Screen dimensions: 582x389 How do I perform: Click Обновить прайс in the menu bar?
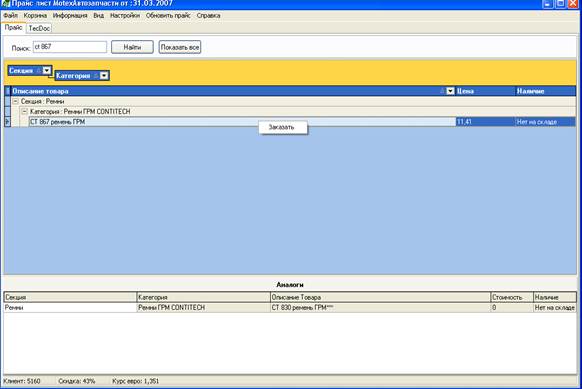(168, 16)
